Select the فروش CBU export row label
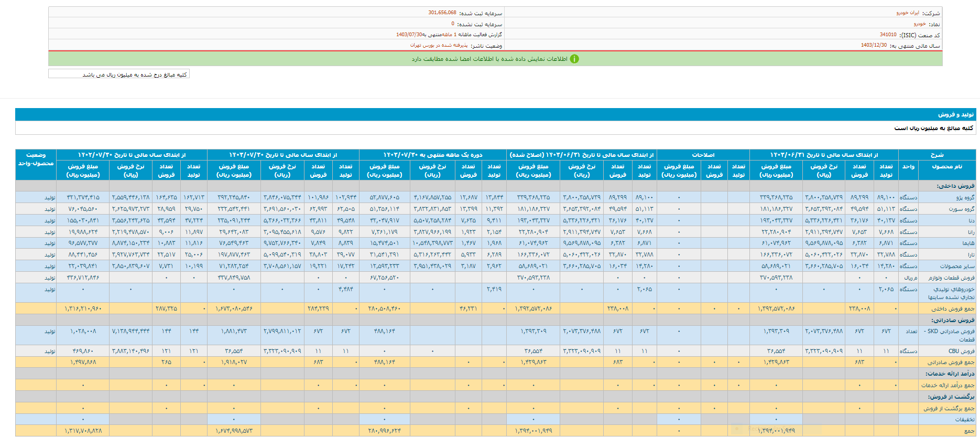The image size is (980, 437). point(961,351)
